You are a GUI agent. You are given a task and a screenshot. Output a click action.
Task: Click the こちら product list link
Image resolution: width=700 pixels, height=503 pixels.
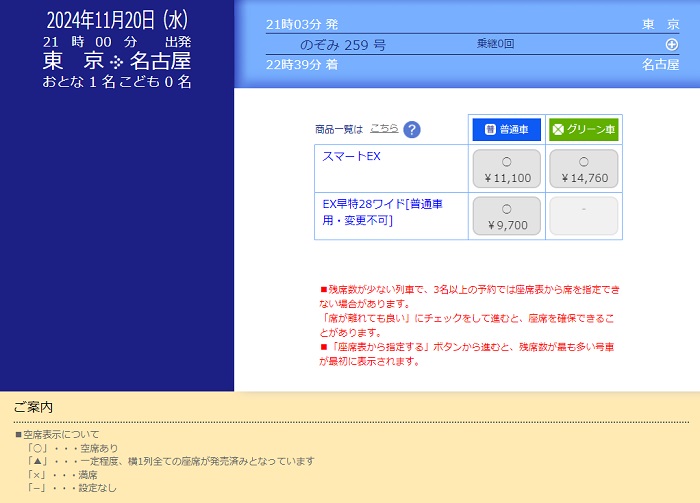pos(384,129)
